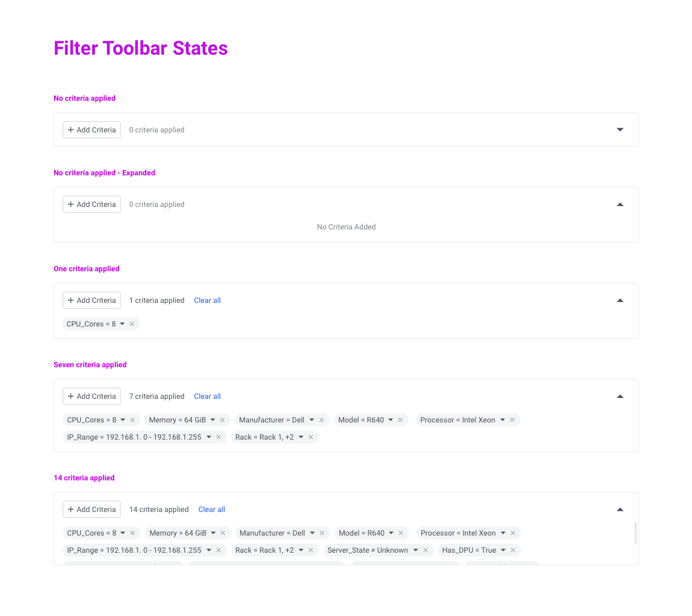Delete Manufacturer = Dell chip in Seven criteria toolbar
Image resolution: width=692 pixels, height=616 pixels.
point(322,420)
